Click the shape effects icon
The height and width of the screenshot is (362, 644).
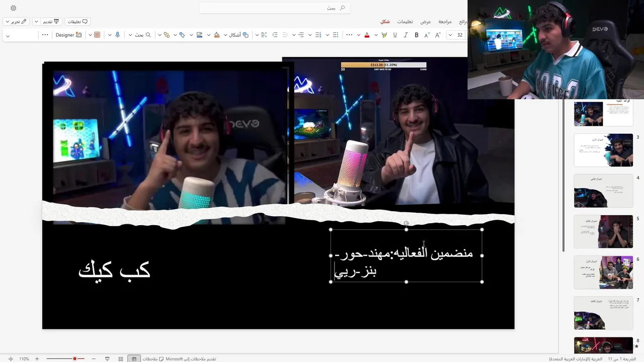pyautogui.click(x=182, y=35)
